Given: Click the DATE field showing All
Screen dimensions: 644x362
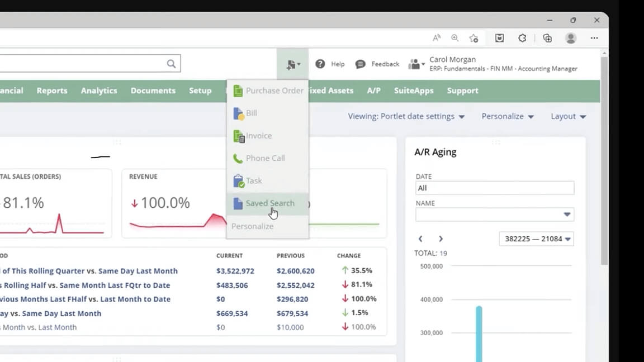Looking at the screenshot, I should tap(494, 188).
